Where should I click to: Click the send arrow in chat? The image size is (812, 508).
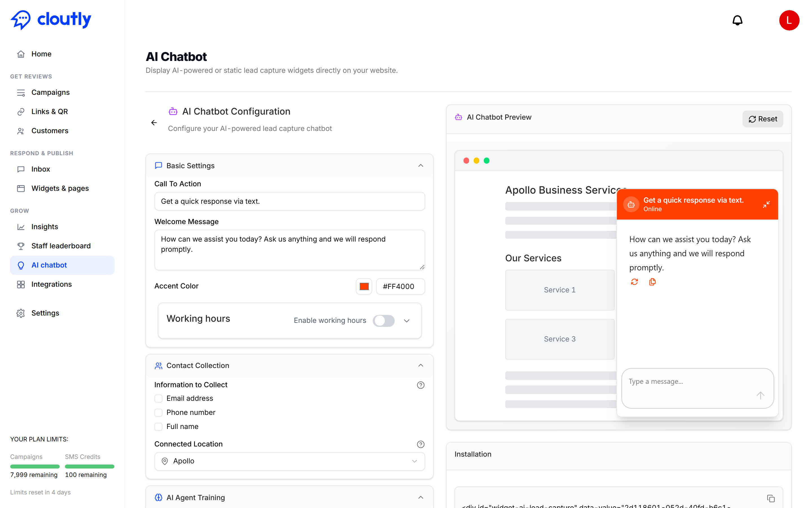coord(760,395)
